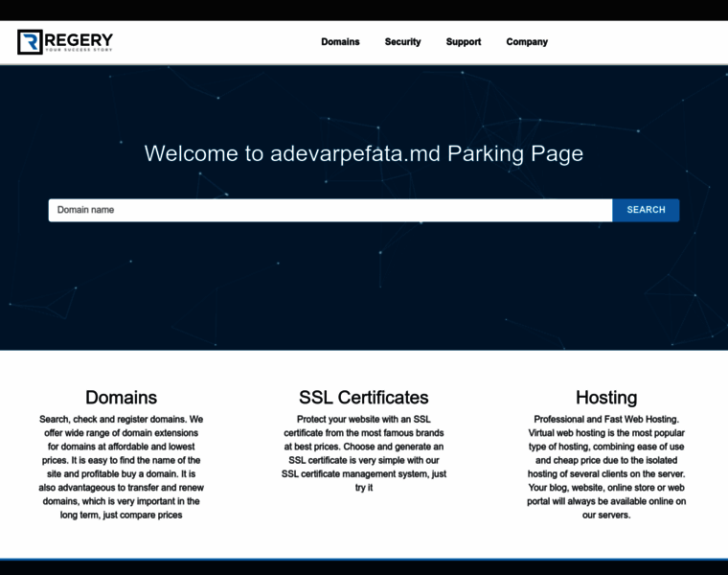The height and width of the screenshot is (575, 728).
Task: Click the black bar at the very top
Action: 364,10
